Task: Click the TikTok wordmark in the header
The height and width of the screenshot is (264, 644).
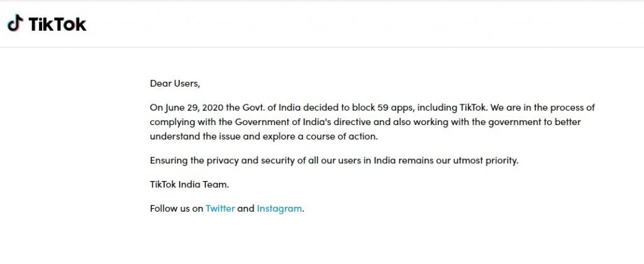Action: 57,25
